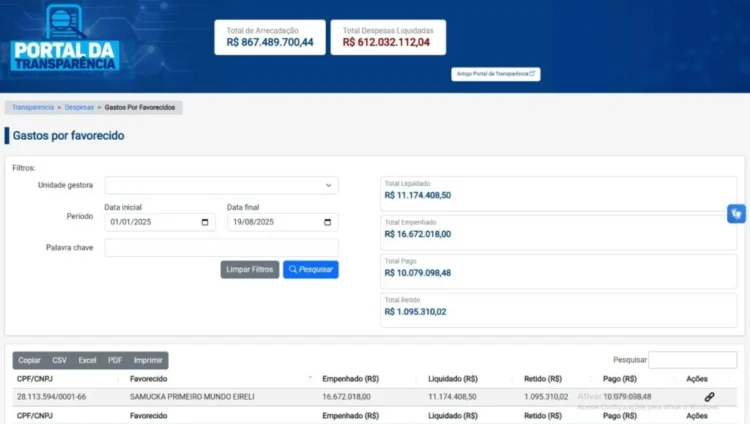Export table to Excel

pyautogui.click(x=88, y=360)
